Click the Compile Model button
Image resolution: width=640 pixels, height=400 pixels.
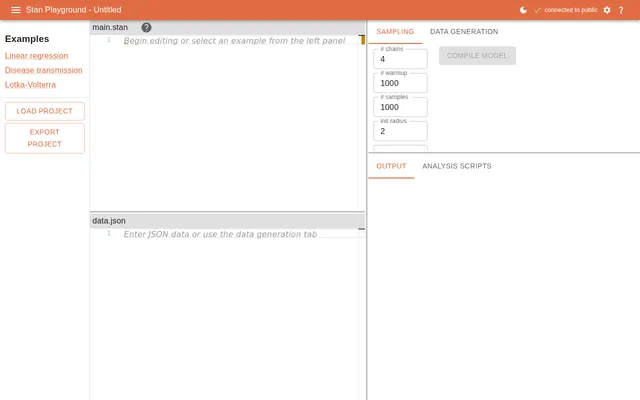click(477, 56)
